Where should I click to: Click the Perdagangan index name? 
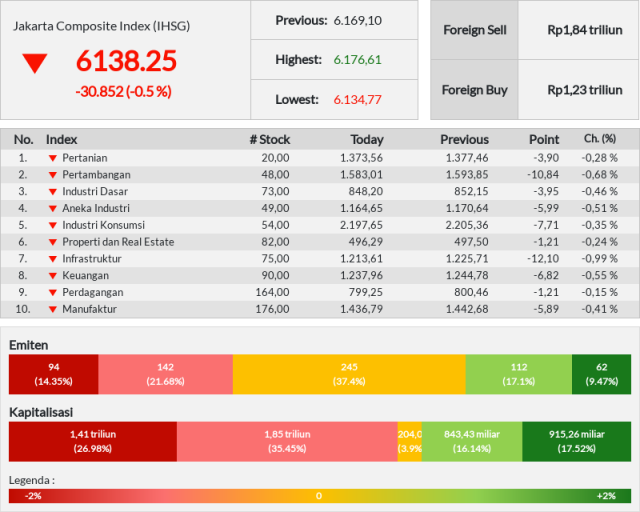pos(93,292)
